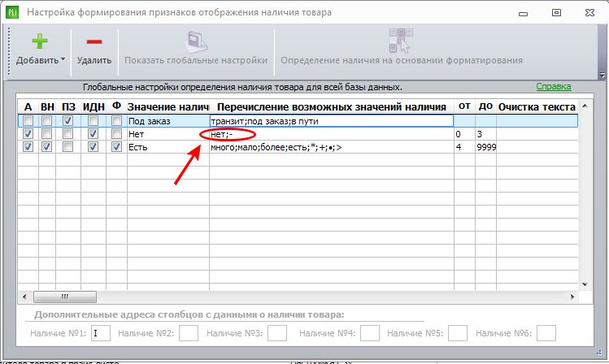Click column header Значение налич

click(x=168, y=106)
